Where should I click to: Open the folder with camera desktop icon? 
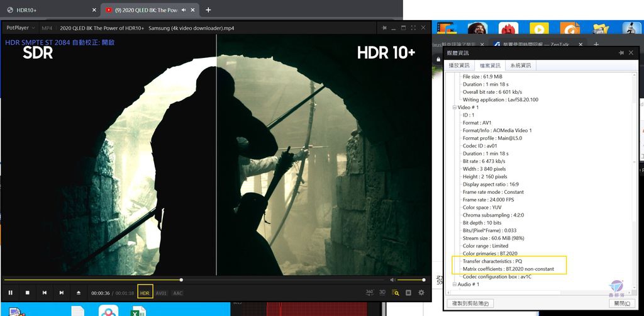[601, 28]
